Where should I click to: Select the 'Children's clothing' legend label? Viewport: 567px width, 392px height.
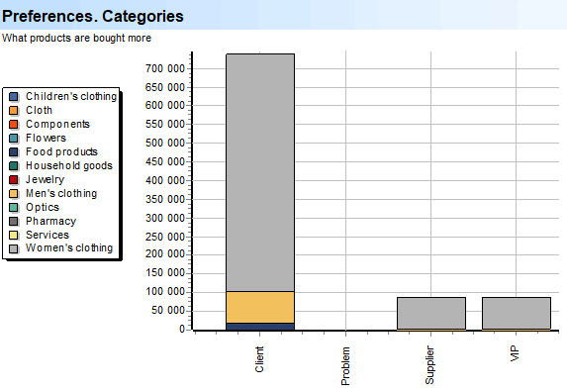click(x=71, y=96)
